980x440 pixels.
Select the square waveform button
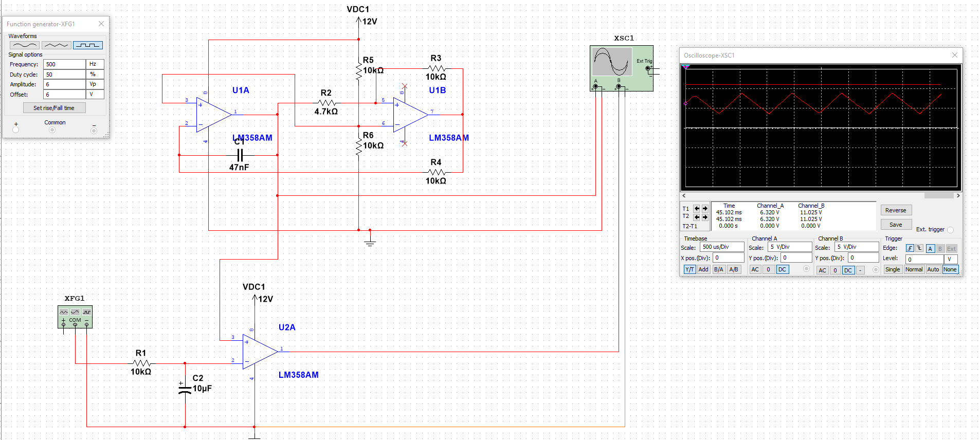tap(88, 45)
